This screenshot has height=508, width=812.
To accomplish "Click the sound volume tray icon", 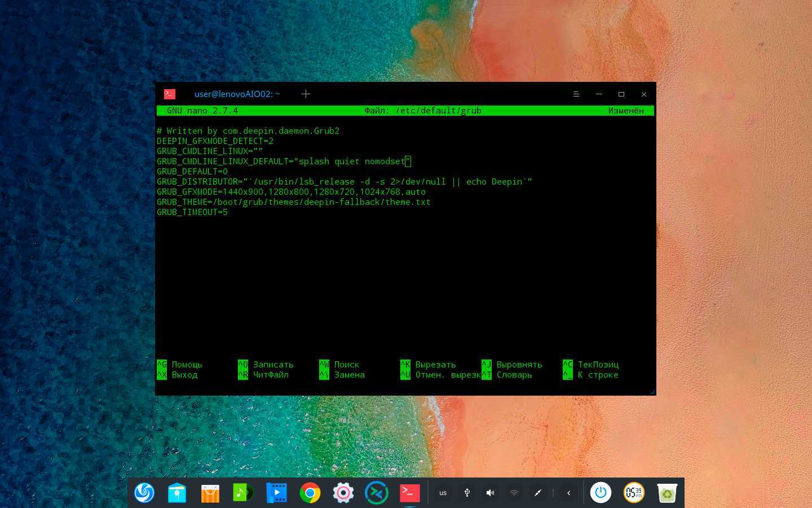I will (491, 493).
